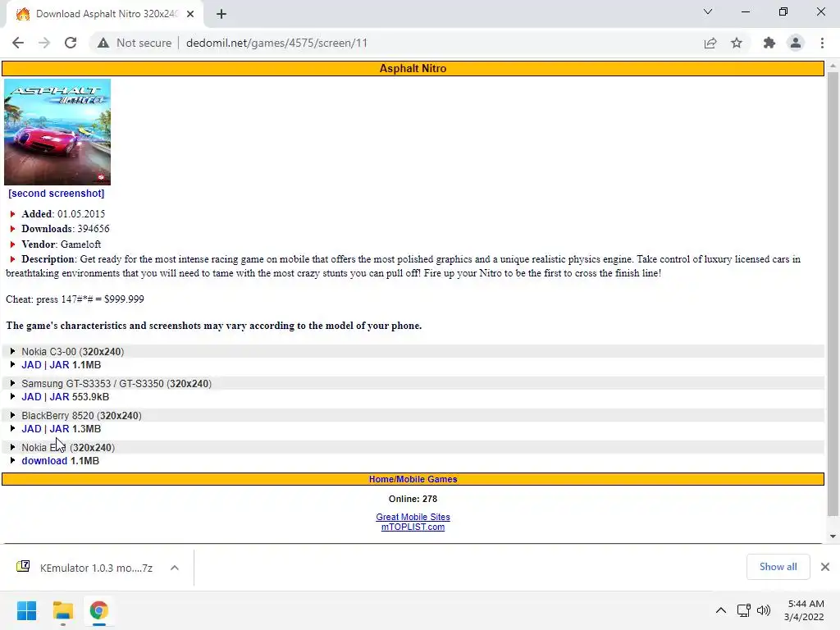This screenshot has width=840, height=630.
Task: Bookmark this page with star icon
Action: pos(737,43)
